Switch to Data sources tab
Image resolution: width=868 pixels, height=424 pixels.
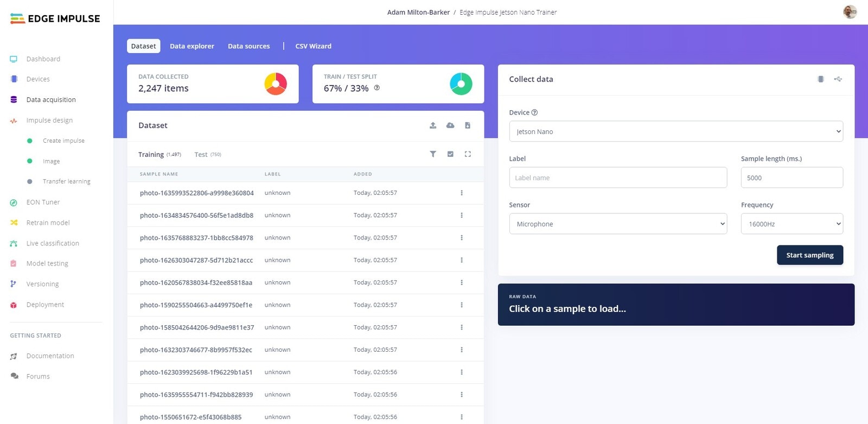click(249, 46)
